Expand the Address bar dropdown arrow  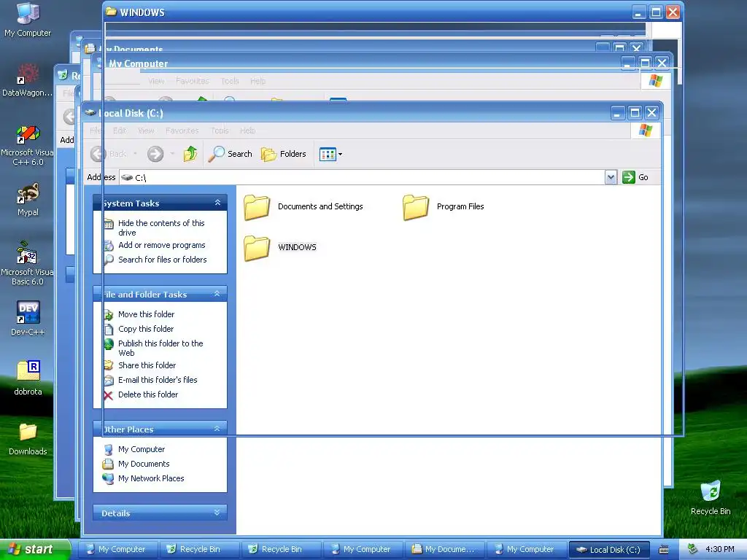[611, 177]
